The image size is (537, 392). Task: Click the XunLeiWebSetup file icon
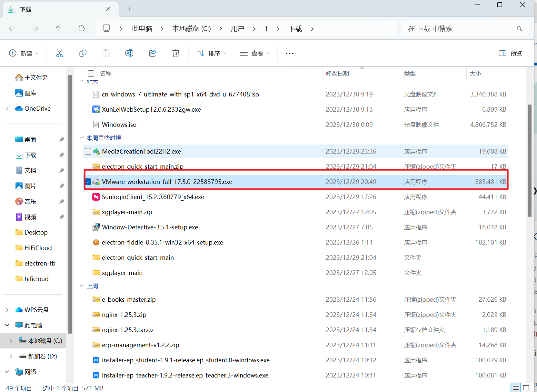click(96, 109)
